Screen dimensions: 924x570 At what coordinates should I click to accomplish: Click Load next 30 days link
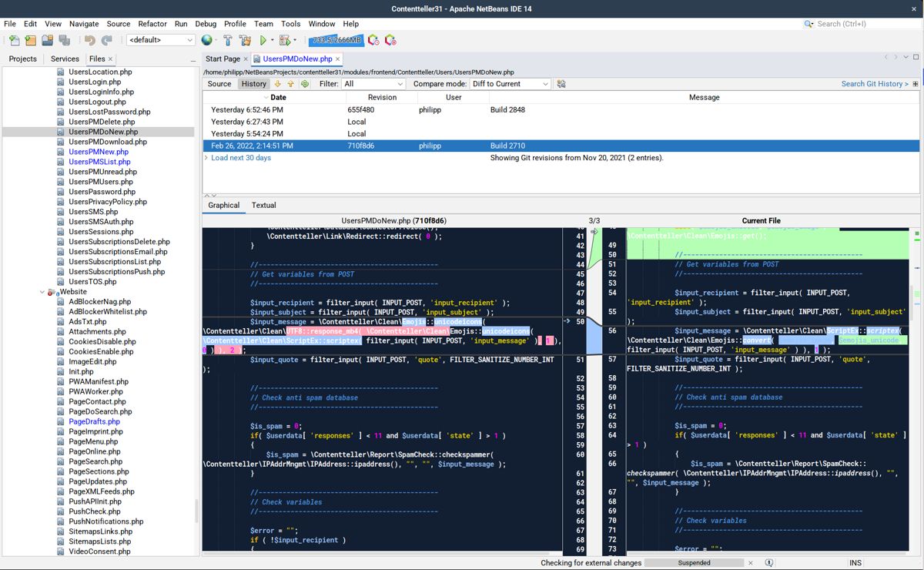(241, 158)
